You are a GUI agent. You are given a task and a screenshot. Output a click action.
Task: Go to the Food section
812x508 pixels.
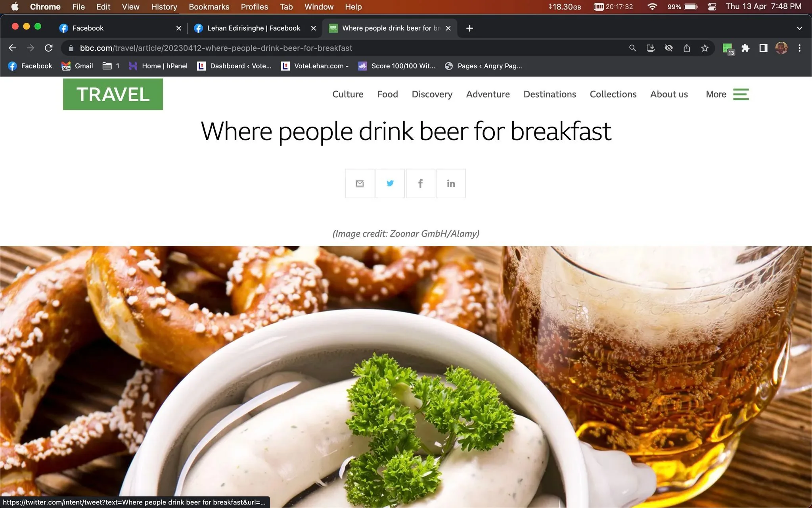point(387,94)
